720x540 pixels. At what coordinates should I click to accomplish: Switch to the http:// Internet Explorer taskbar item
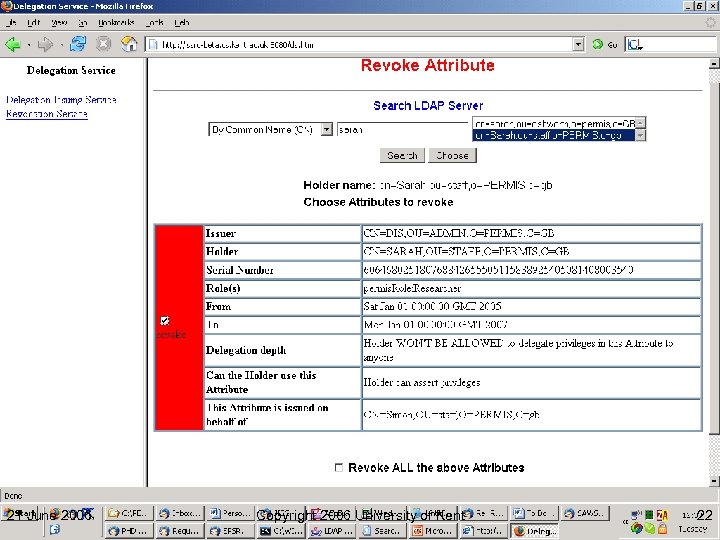coord(483,531)
